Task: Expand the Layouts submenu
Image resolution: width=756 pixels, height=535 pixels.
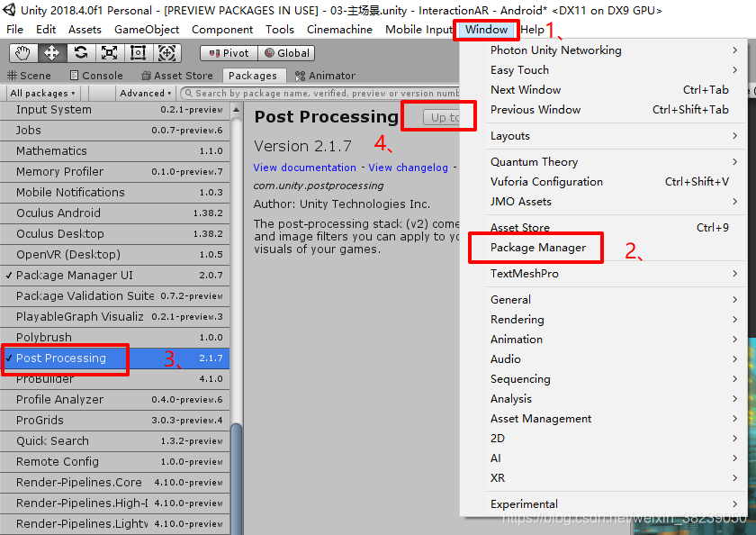Action: [604, 136]
